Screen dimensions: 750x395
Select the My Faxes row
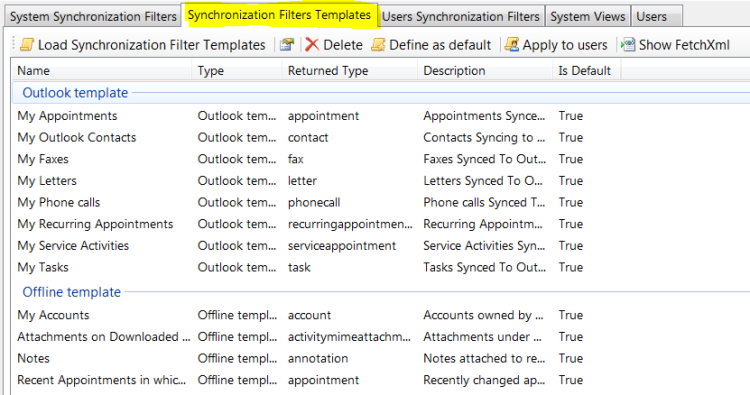[381, 159]
